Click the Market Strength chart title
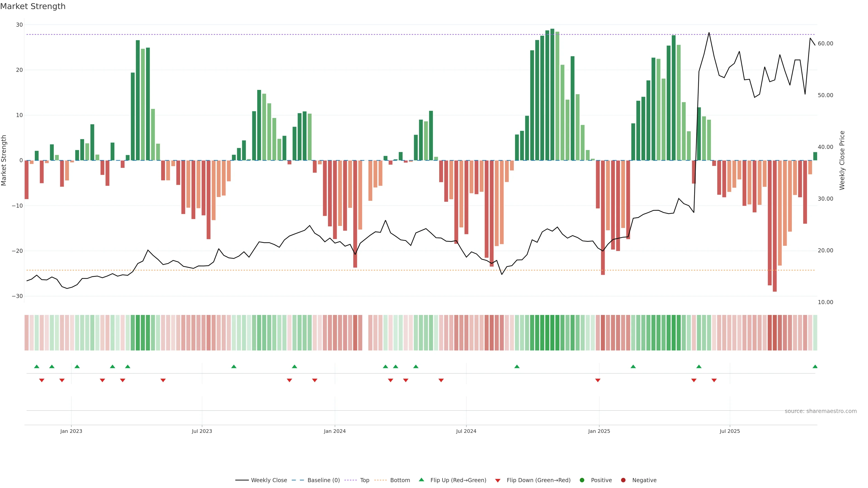Viewport: 868px width, 488px height. coord(33,6)
